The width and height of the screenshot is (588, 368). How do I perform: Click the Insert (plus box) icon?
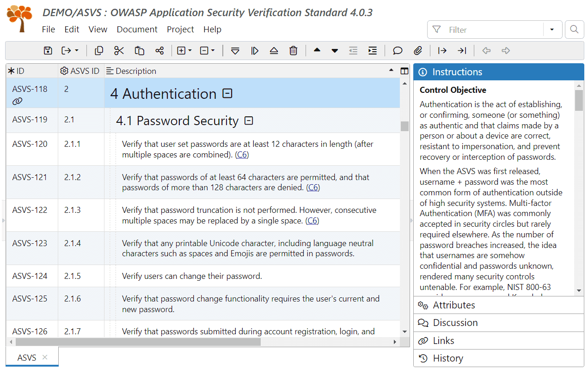[x=182, y=51]
